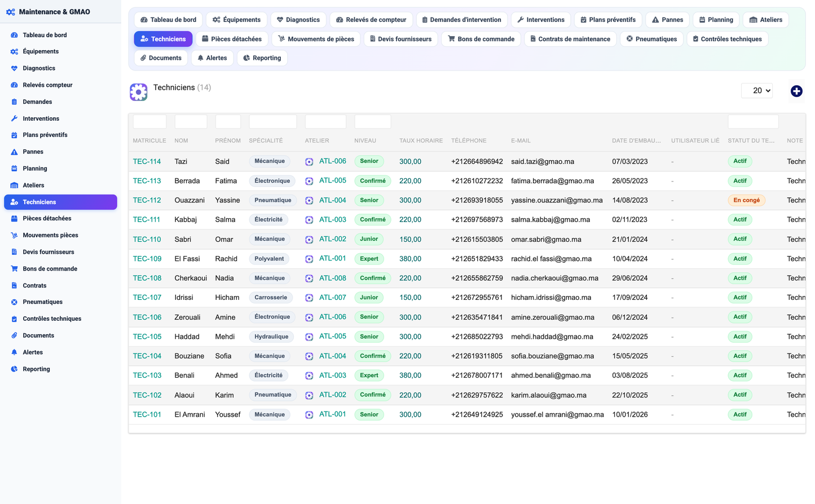The image size is (815, 504).
Task: Click the Maintenance & GMAO gears logo
Action: click(10, 12)
